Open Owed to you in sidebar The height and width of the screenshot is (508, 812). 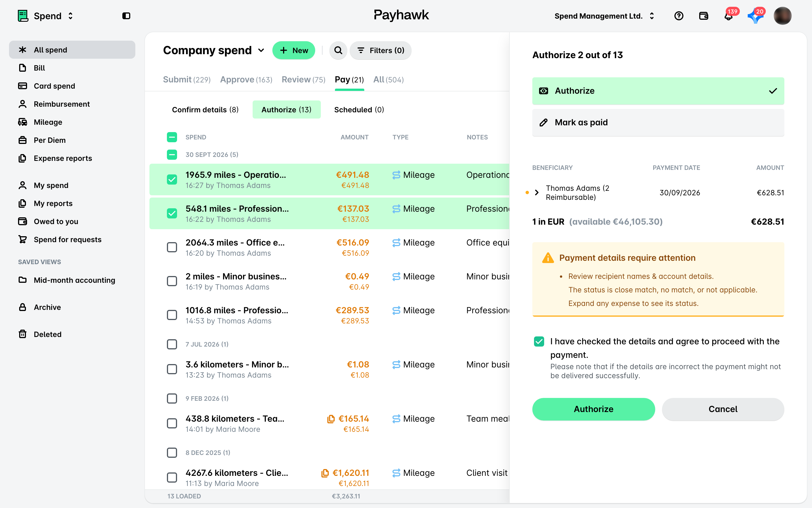(x=72, y=222)
